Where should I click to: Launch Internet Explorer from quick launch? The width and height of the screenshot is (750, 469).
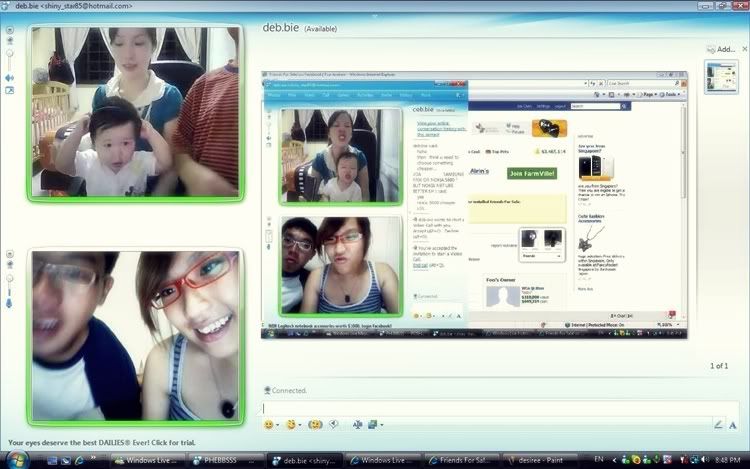(x=79, y=460)
